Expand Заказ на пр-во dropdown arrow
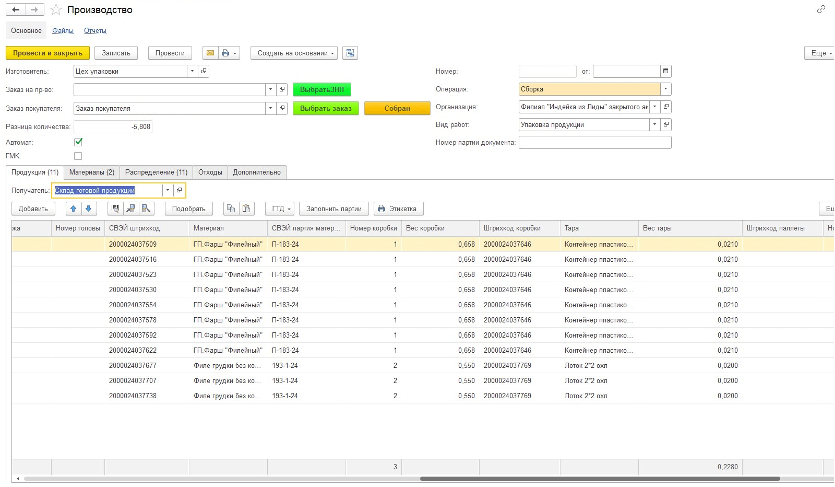This screenshot has width=835, height=487. coord(271,90)
